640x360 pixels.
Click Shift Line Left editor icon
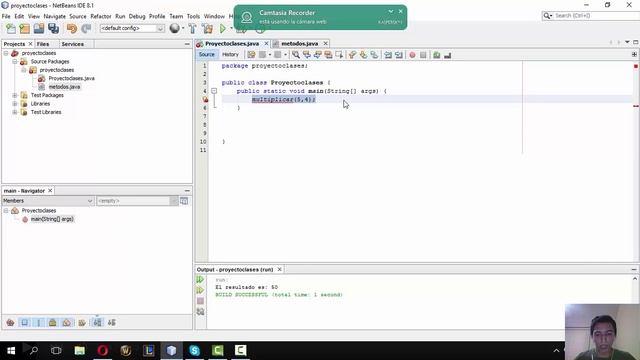click(x=388, y=55)
